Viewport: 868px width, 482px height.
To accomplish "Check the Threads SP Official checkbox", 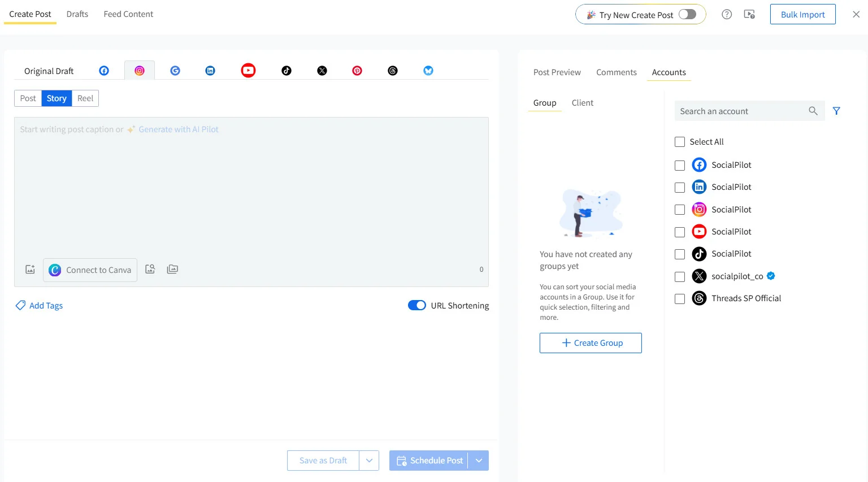I will point(680,299).
